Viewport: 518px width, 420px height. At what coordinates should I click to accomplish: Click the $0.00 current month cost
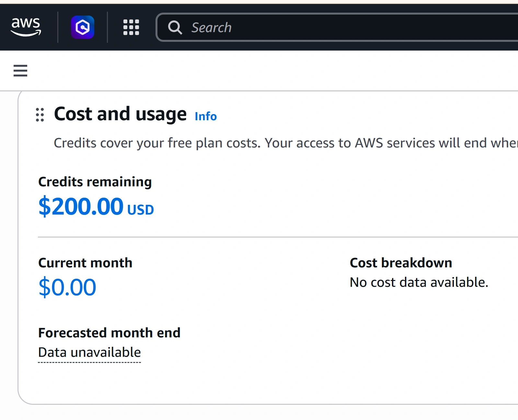tap(67, 287)
